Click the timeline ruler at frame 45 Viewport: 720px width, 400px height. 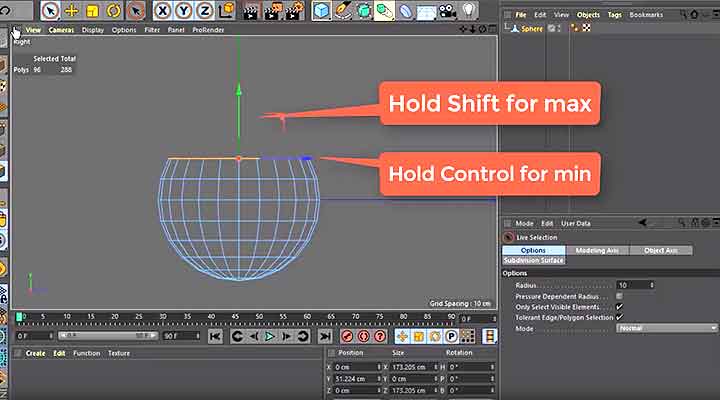pos(235,318)
